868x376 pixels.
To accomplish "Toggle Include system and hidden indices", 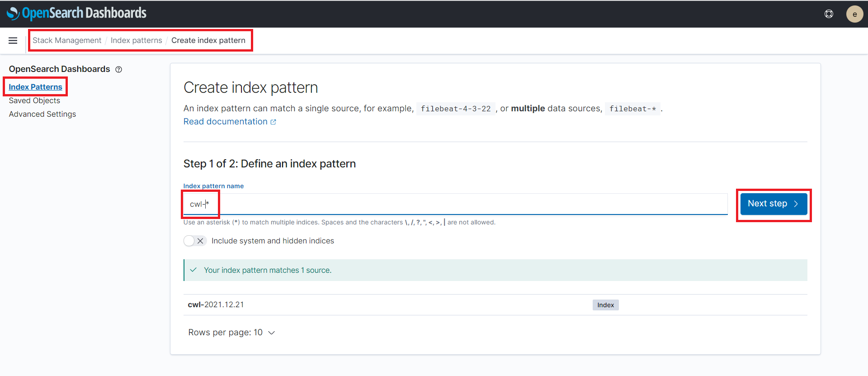I will click(x=195, y=241).
